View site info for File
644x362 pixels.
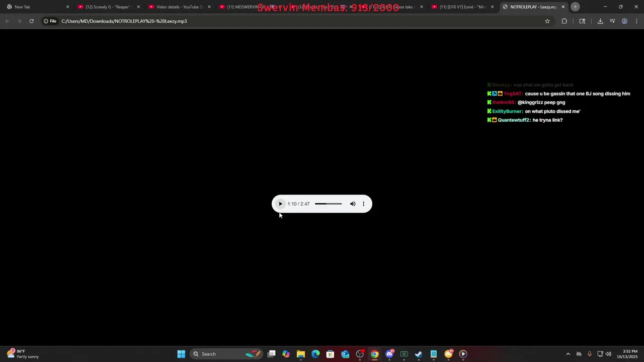pos(50,21)
